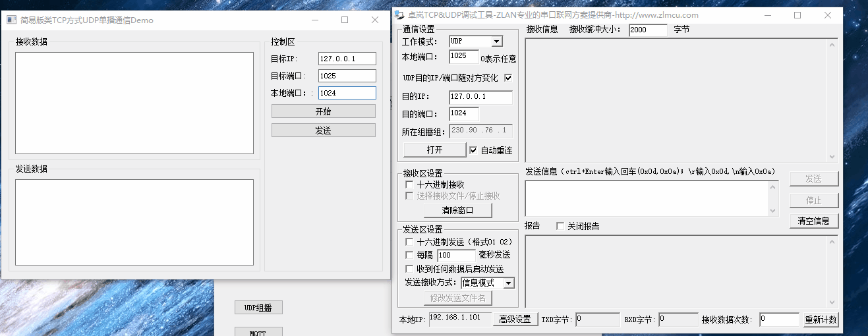Click the 开始 button in Demo window
The image size is (868, 336).
[x=323, y=111]
